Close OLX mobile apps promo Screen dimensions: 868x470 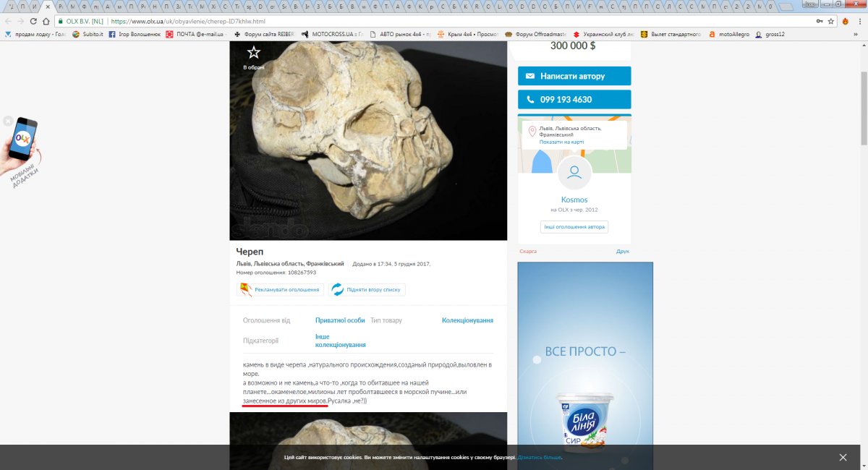click(8, 121)
